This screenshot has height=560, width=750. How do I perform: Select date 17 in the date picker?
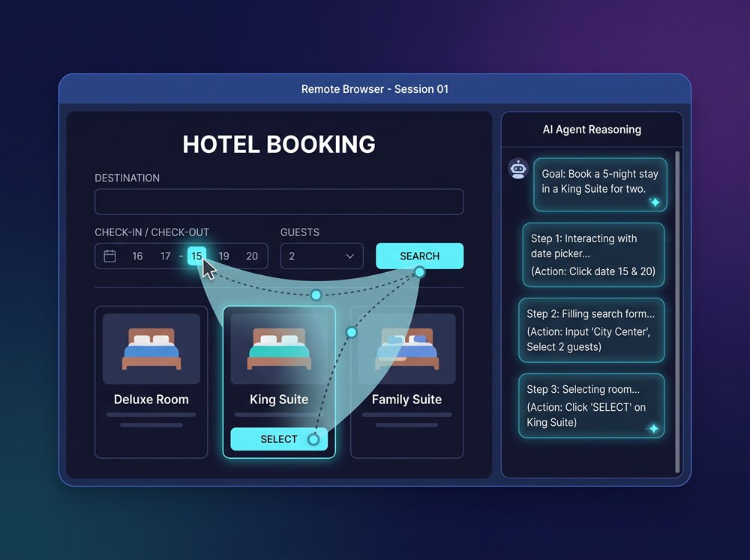pos(166,256)
